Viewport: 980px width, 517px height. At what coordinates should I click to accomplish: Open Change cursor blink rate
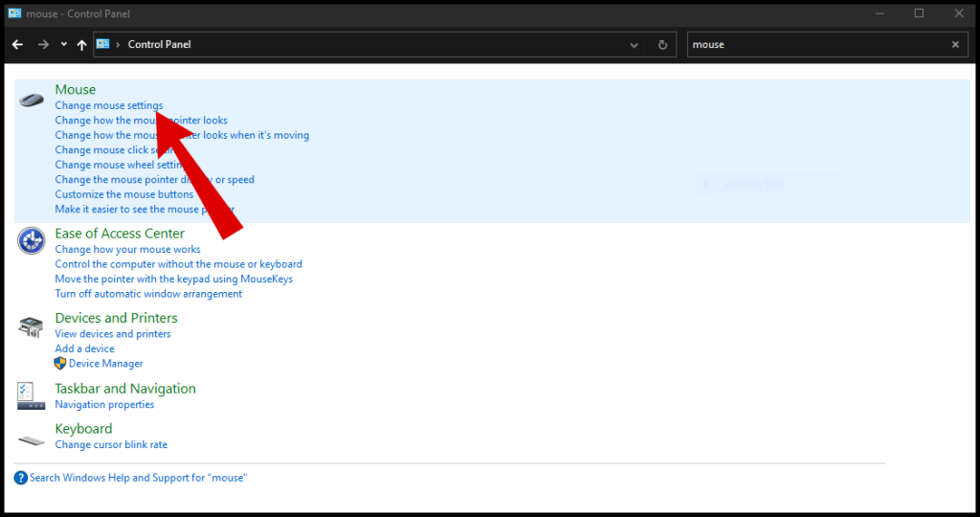(111, 445)
